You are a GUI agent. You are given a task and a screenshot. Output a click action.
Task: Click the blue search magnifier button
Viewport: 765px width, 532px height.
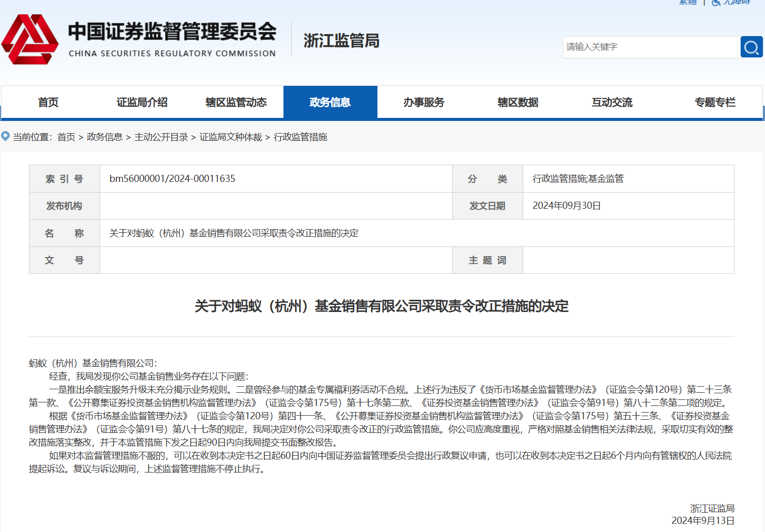751,47
